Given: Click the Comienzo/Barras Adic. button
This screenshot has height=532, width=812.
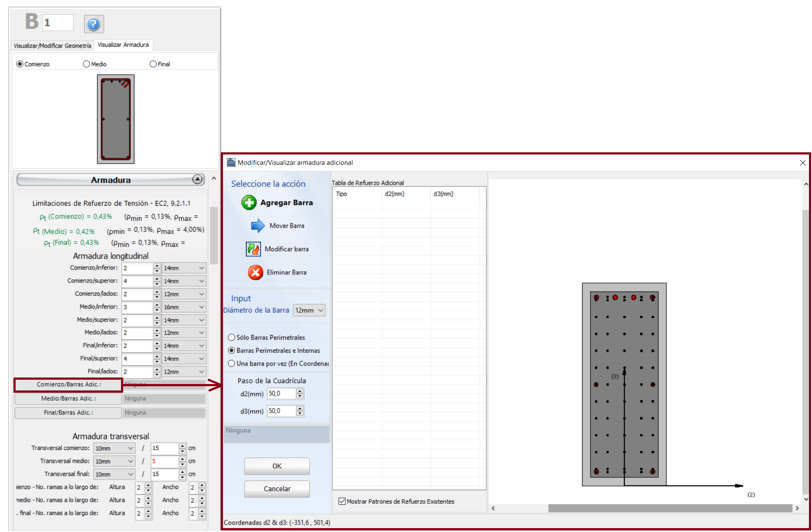Looking at the screenshot, I should pyautogui.click(x=69, y=384).
